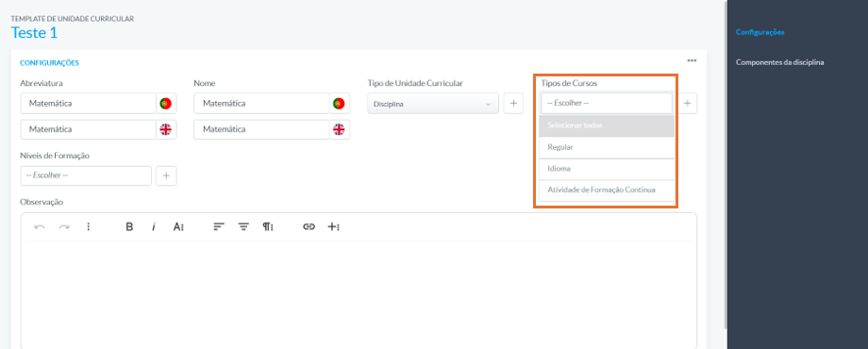Choose Selecionar todos in the course types list
Image resolution: width=868 pixels, height=349 pixels.
click(607, 126)
